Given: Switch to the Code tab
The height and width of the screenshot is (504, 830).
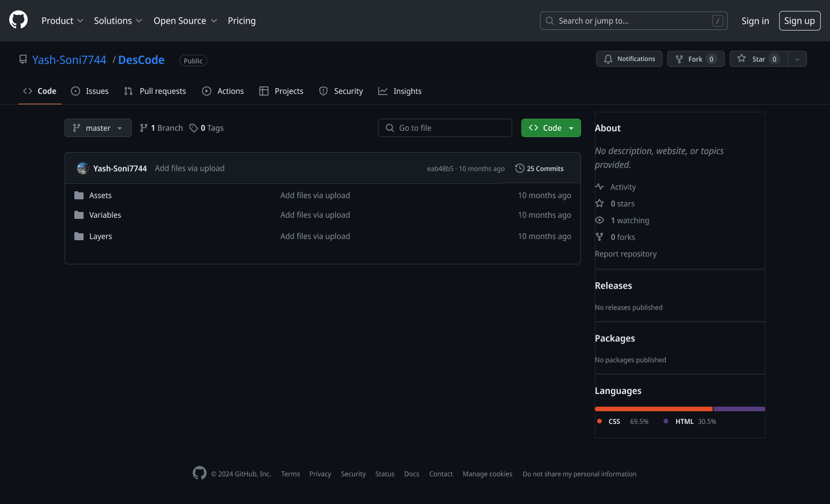Looking at the screenshot, I should (40, 91).
